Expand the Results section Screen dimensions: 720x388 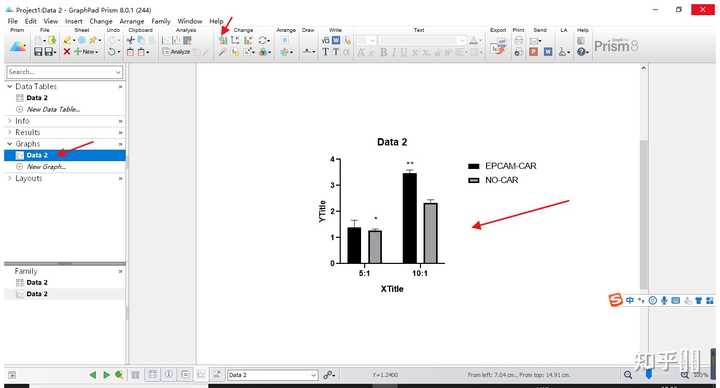[10, 132]
